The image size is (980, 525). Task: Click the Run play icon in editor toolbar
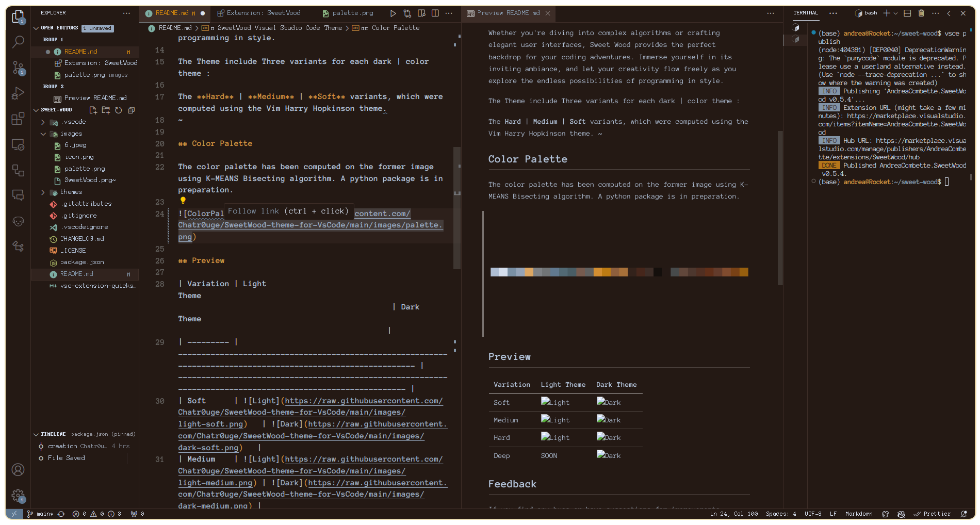393,13
